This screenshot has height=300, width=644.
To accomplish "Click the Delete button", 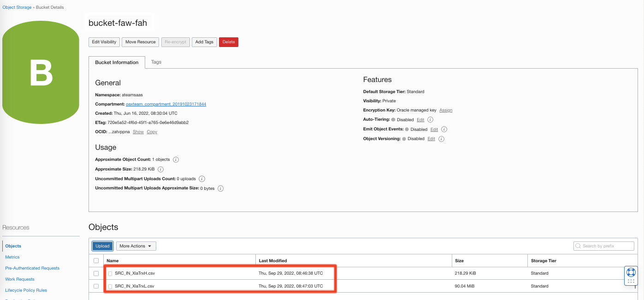I will coord(228,41).
